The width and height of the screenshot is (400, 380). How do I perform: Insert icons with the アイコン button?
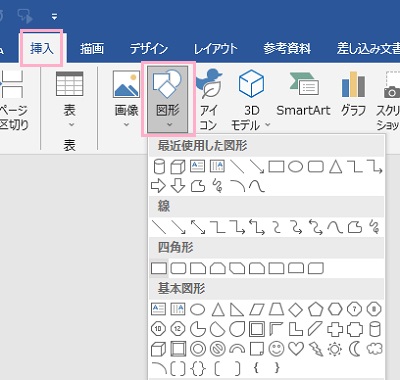(x=208, y=99)
